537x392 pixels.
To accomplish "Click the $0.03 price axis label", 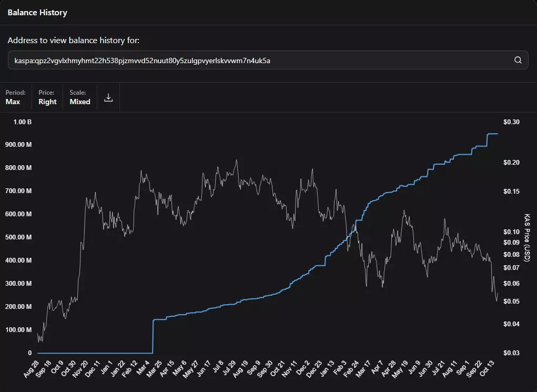I will tap(511, 353).
